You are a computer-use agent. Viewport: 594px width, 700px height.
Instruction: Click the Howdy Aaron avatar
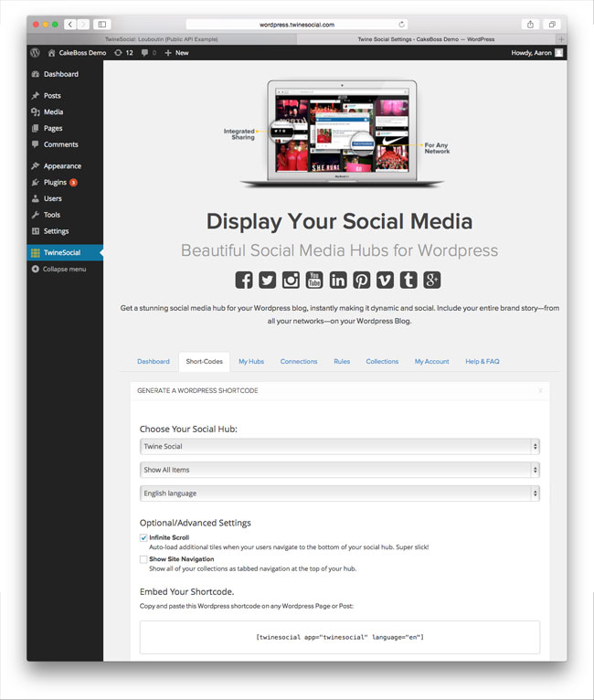coord(558,53)
